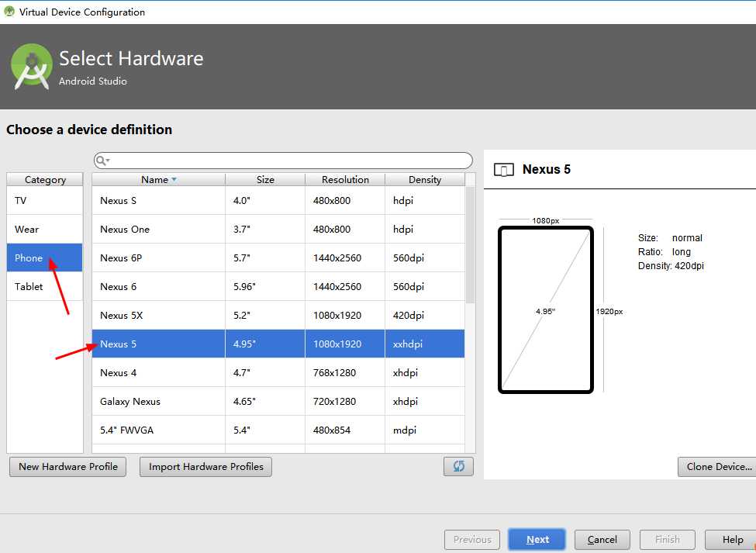Screen dimensions: 756x553
Task: Click the 4.7" size cell
Action: tap(265, 373)
